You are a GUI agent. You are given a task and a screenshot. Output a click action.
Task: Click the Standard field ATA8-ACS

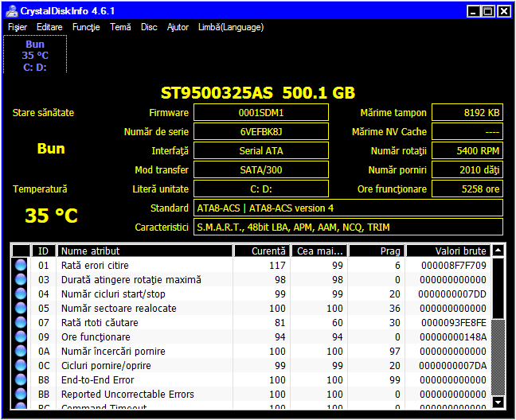pos(348,208)
